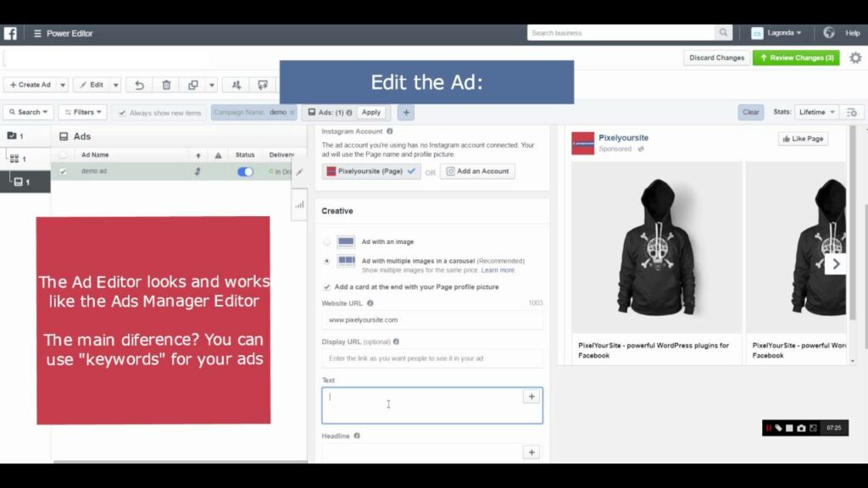
Task: Toggle the demo ad status switch
Action: pos(245,171)
